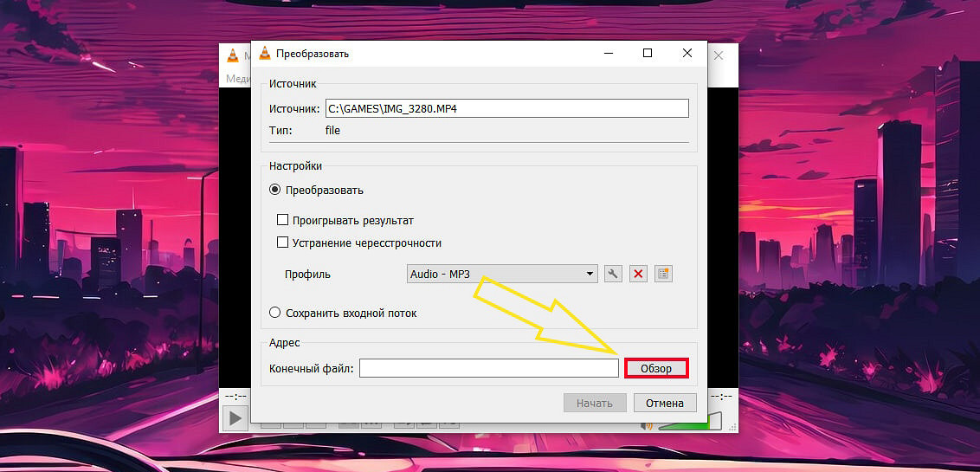Create a new profile using the list icon

point(664,274)
